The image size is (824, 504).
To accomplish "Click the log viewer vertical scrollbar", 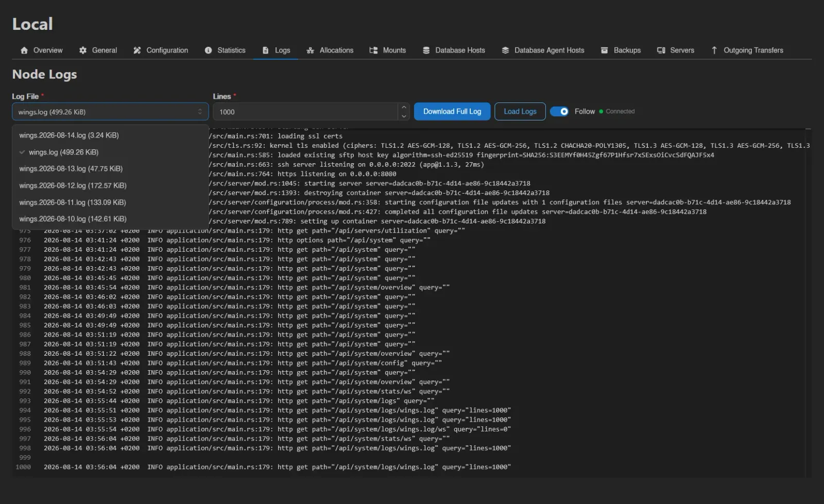I will (808, 303).
